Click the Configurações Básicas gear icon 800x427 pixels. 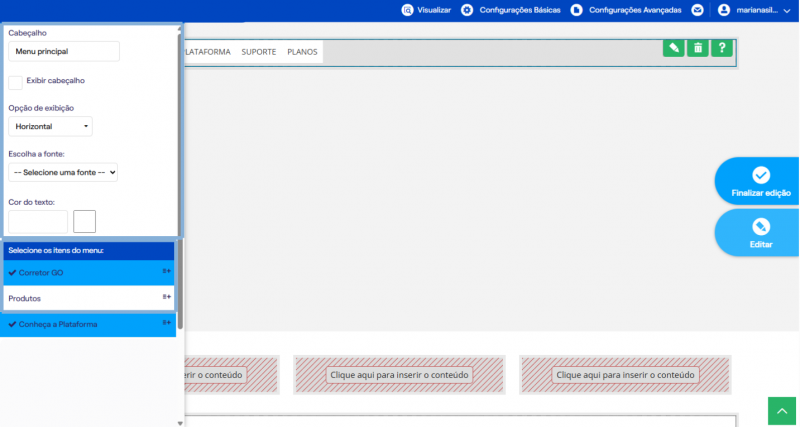click(x=467, y=10)
